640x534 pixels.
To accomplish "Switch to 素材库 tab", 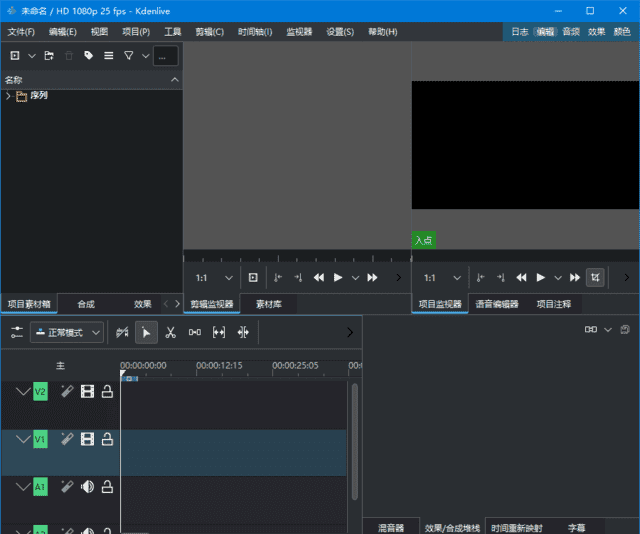I will 269,304.
